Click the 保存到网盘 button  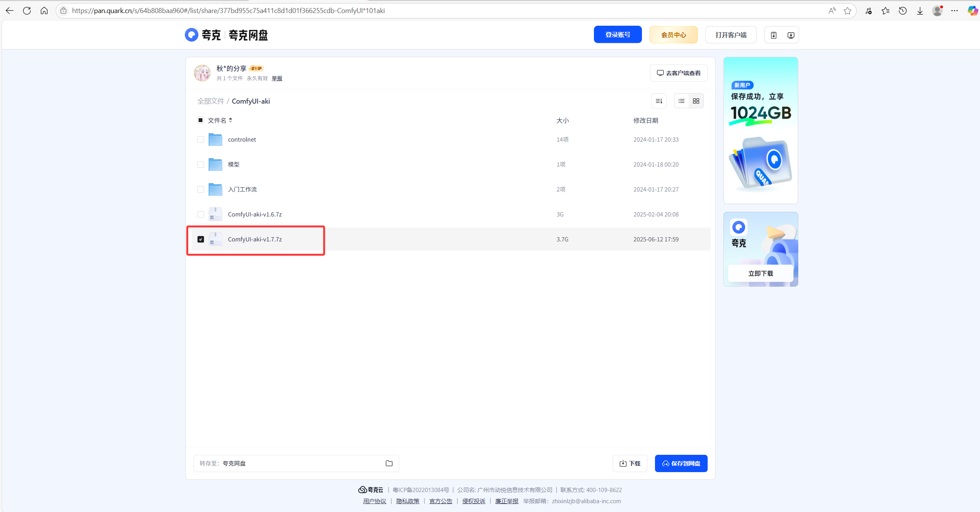[681, 463]
